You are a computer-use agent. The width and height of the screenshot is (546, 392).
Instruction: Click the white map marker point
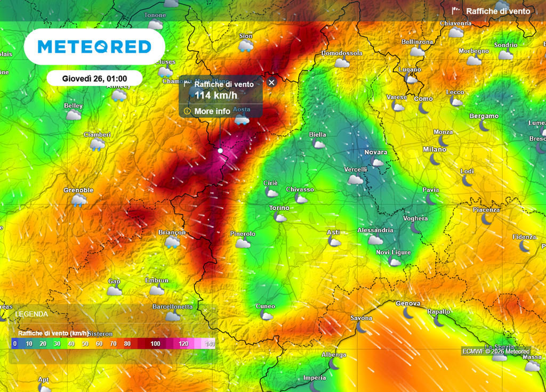(220, 151)
